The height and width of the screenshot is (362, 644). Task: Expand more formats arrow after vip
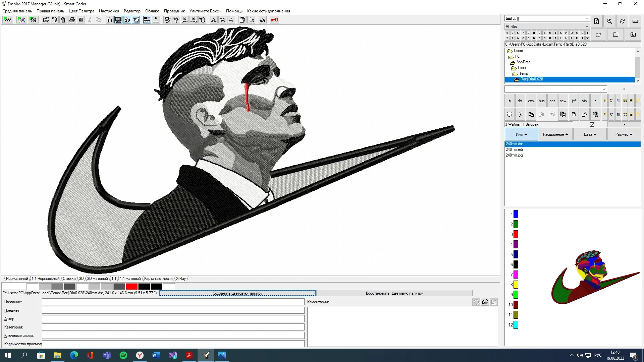(x=595, y=101)
